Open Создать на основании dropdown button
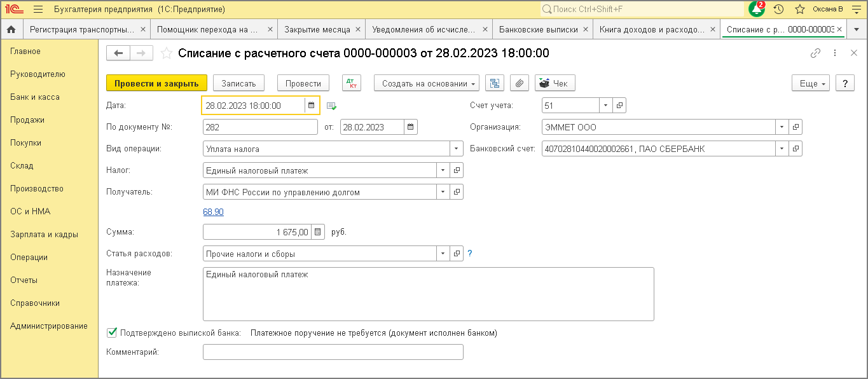The image size is (868, 379). tap(427, 83)
